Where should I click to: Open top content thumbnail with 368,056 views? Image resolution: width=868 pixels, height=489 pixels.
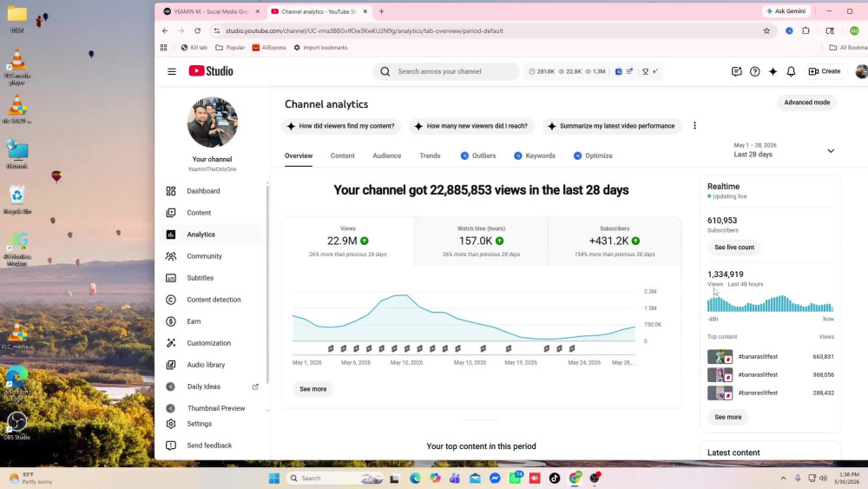pos(720,375)
